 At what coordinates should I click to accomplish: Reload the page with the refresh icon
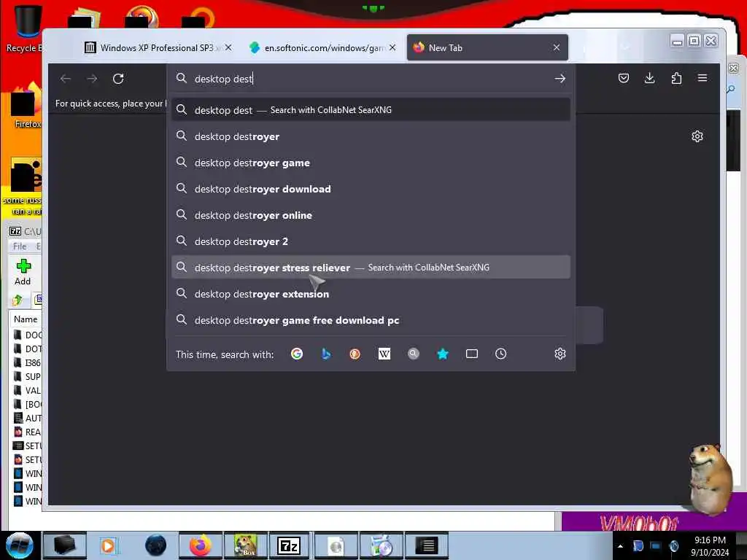point(118,79)
